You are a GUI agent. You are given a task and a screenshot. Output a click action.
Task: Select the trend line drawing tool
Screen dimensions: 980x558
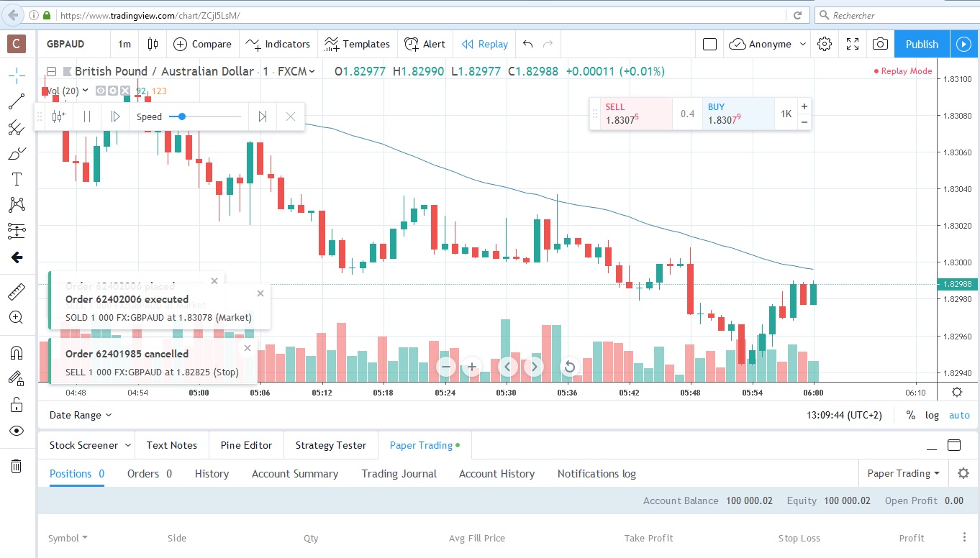pyautogui.click(x=16, y=102)
